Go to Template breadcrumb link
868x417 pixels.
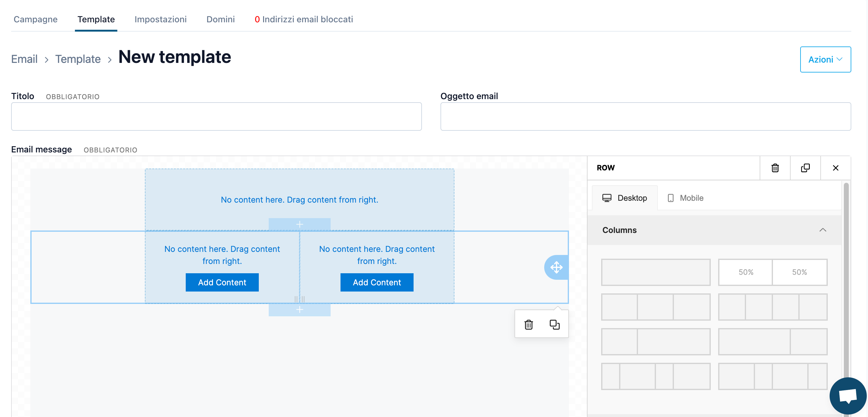click(78, 59)
